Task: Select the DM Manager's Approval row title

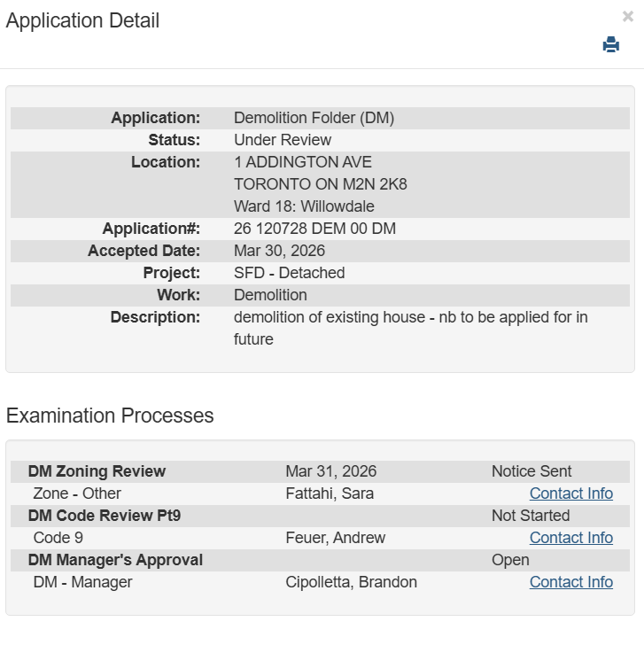Action: [x=115, y=560]
